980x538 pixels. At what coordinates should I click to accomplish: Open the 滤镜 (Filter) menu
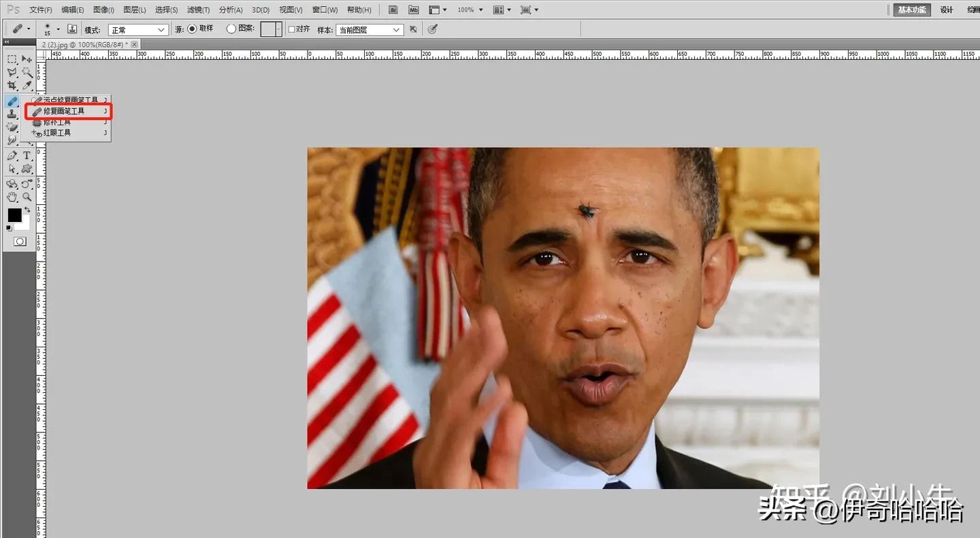click(196, 10)
